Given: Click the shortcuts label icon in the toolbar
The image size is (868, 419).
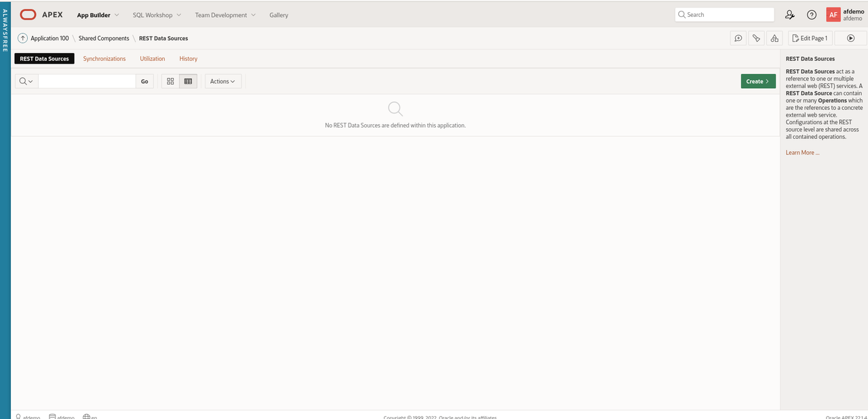Looking at the screenshot, I should 756,38.
